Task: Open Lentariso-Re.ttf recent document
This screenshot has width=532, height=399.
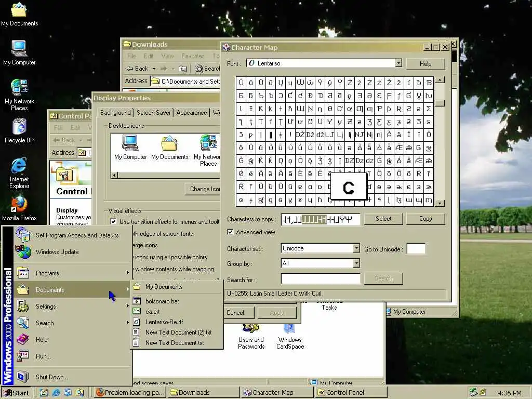Action: (x=177, y=322)
